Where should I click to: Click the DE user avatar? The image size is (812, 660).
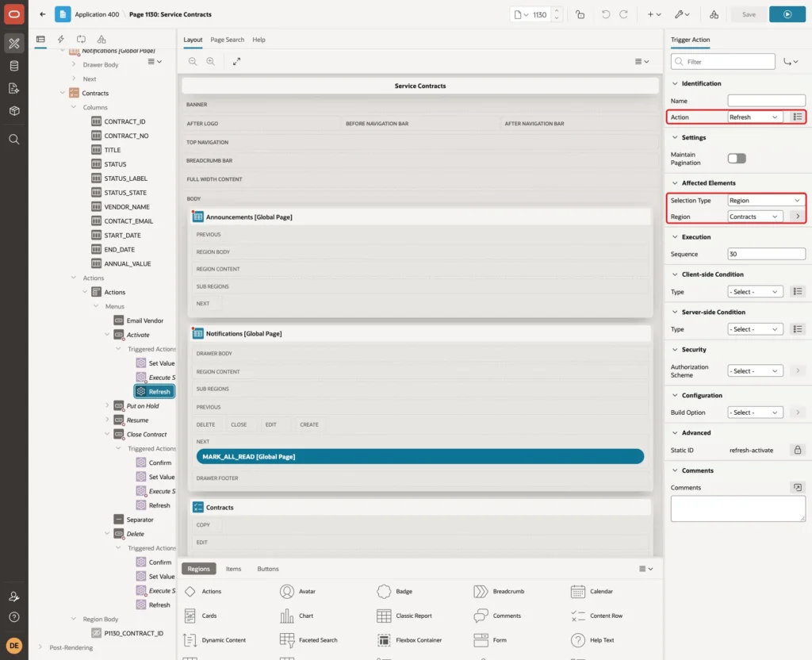pyautogui.click(x=14, y=646)
